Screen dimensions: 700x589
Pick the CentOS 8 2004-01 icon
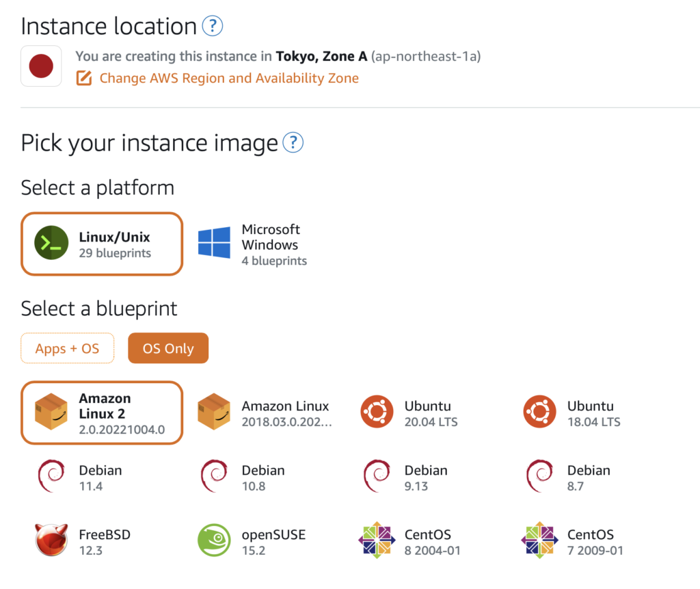click(377, 541)
